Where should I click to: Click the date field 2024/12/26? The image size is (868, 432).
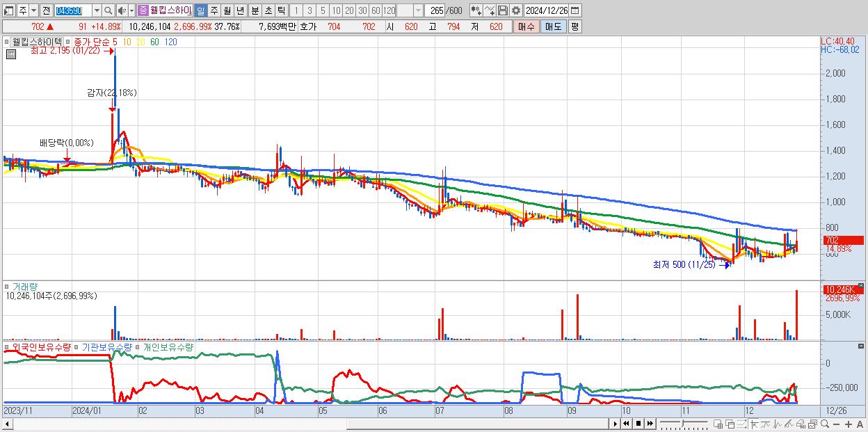tap(547, 10)
